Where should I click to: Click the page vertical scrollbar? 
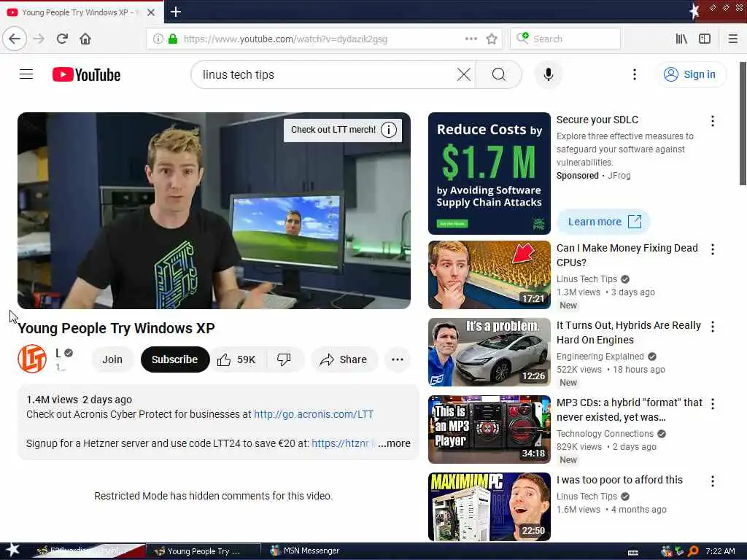742,123
